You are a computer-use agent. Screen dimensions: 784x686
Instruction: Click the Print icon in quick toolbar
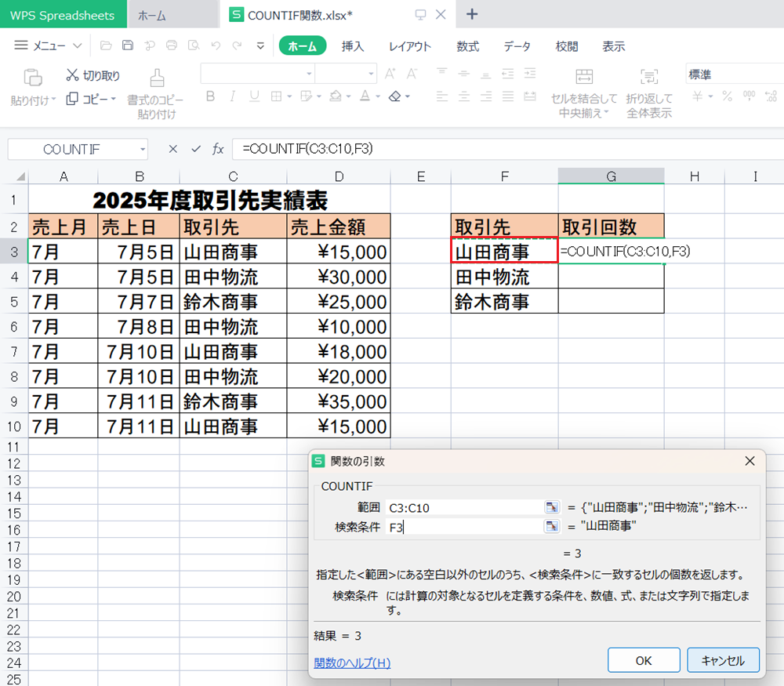click(x=172, y=45)
